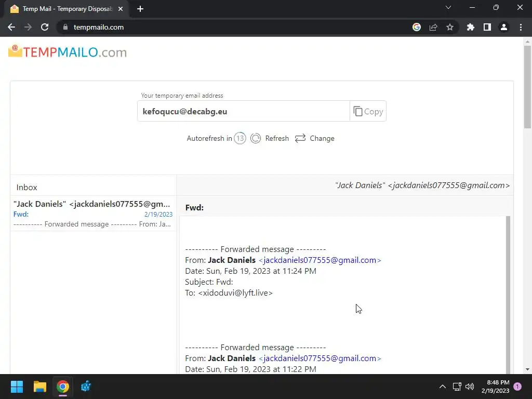
Task: Click the Chrome taskbar icon
Action: (x=63, y=387)
